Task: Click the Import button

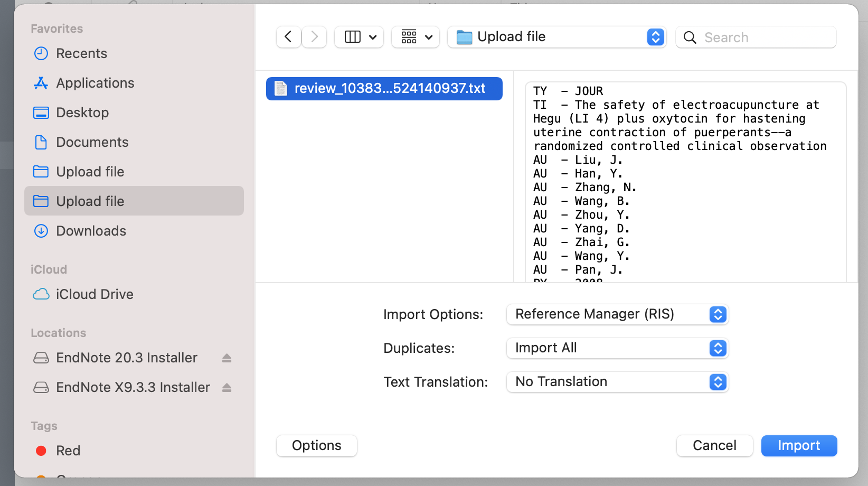Action: point(798,446)
